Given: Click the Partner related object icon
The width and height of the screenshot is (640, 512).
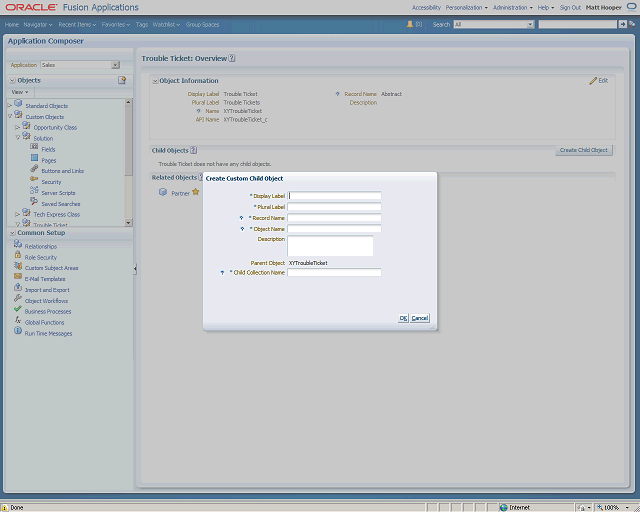Looking at the screenshot, I should tap(163, 192).
